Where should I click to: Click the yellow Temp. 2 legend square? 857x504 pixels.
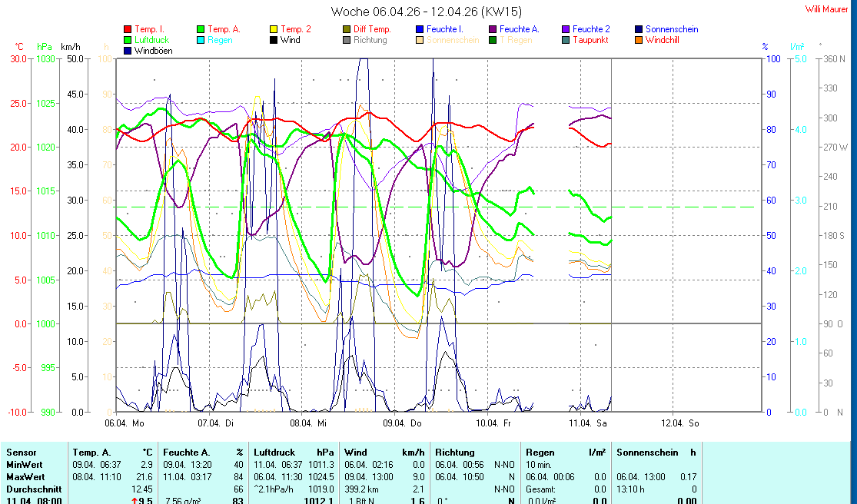point(274,29)
